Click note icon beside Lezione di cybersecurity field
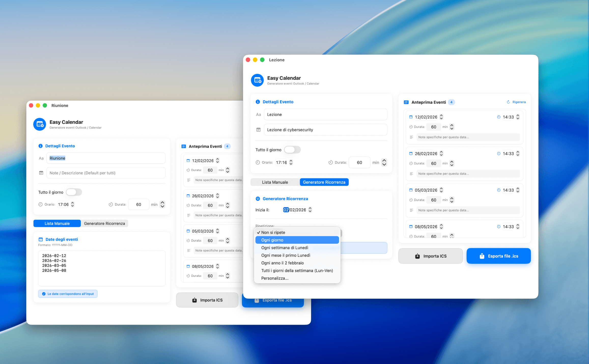Viewport: 589px width, 364px height. click(258, 130)
